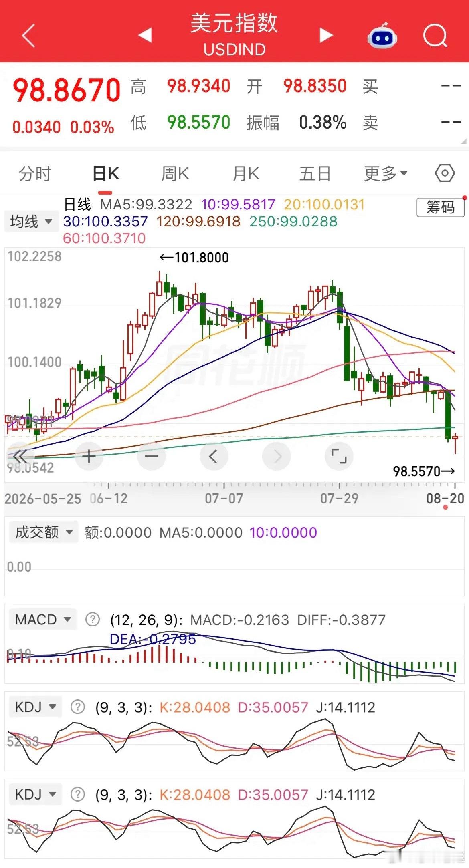Open the 更多 period dropdown
469x868 pixels.
click(386, 173)
